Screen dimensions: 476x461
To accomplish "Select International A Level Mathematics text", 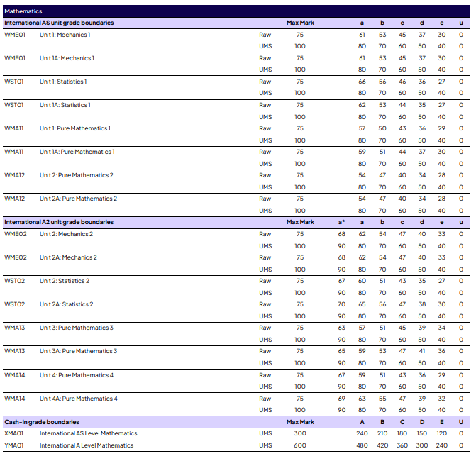I will point(87,445).
